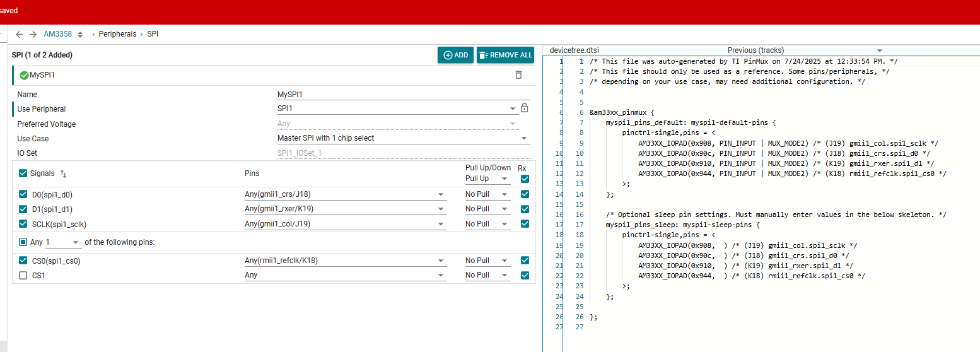This screenshot has width=980, height=352.
Task: Click the green check status icon of MySPI1
Action: [24, 75]
